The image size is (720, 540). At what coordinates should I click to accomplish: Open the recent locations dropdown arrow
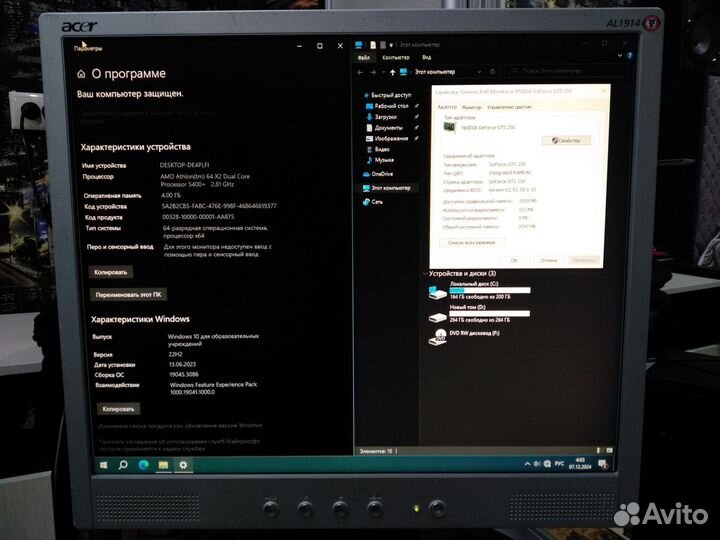(x=384, y=72)
